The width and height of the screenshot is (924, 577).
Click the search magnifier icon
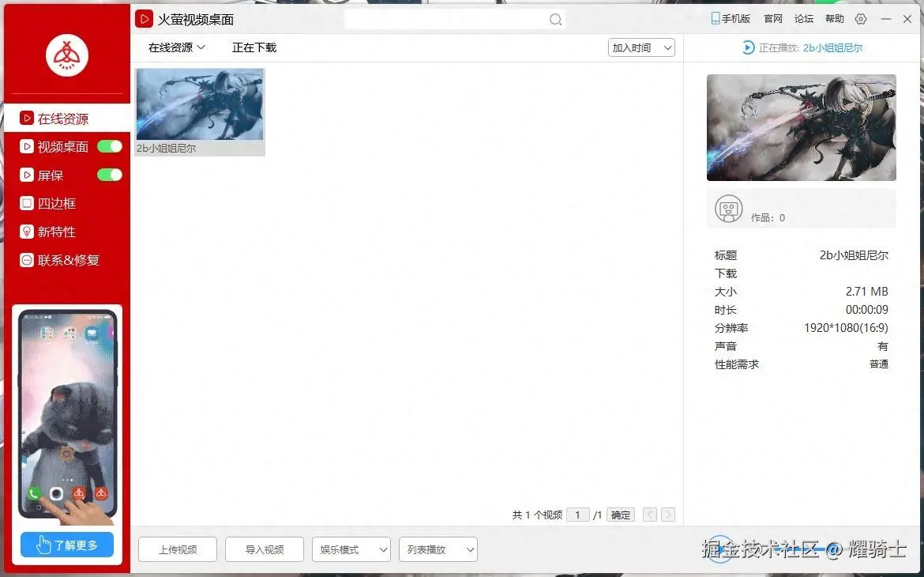pyautogui.click(x=555, y=20)
